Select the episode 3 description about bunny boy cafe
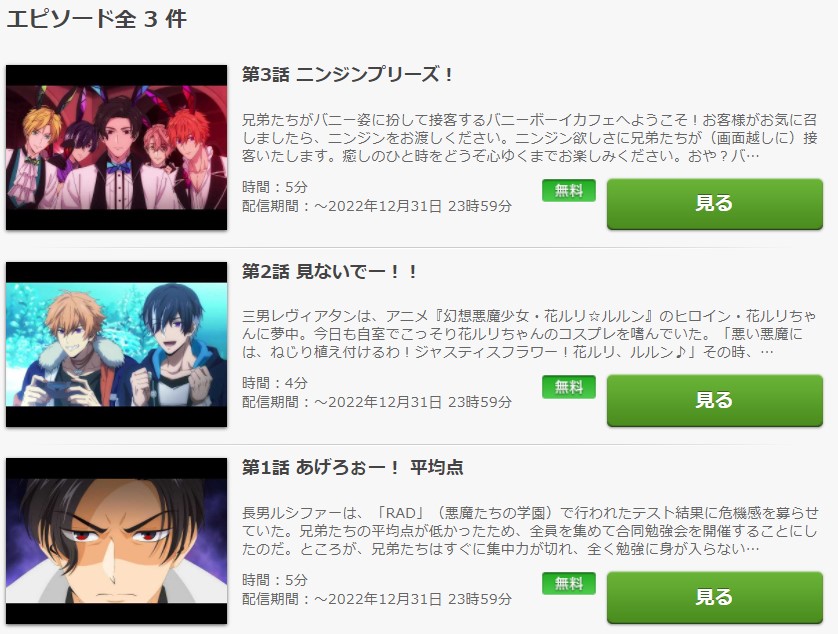 point(529,138)
